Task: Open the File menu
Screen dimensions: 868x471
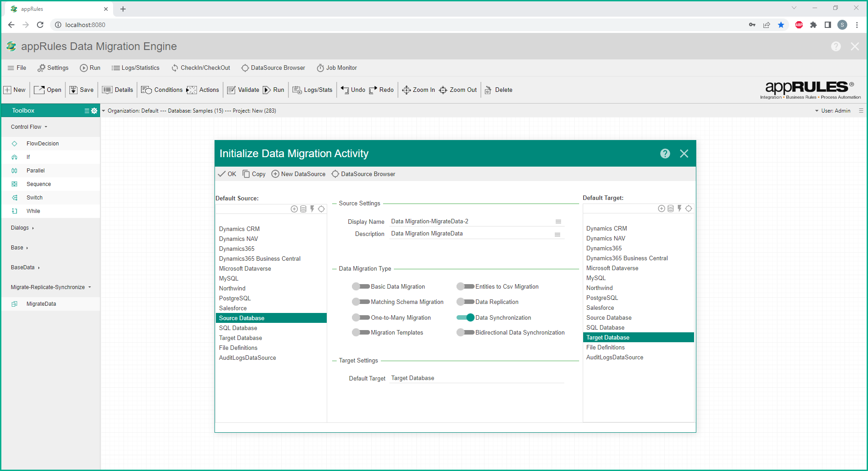Action: coord(17,68)
